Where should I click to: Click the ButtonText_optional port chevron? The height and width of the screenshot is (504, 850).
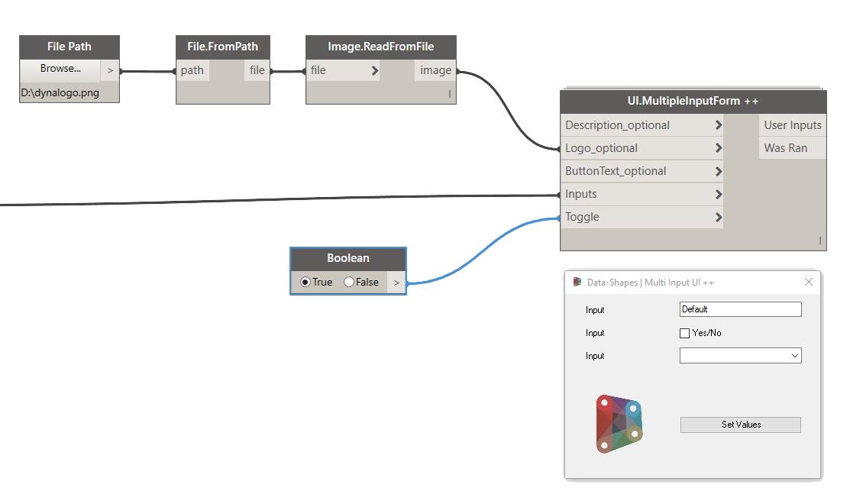[x=719, y=171]
